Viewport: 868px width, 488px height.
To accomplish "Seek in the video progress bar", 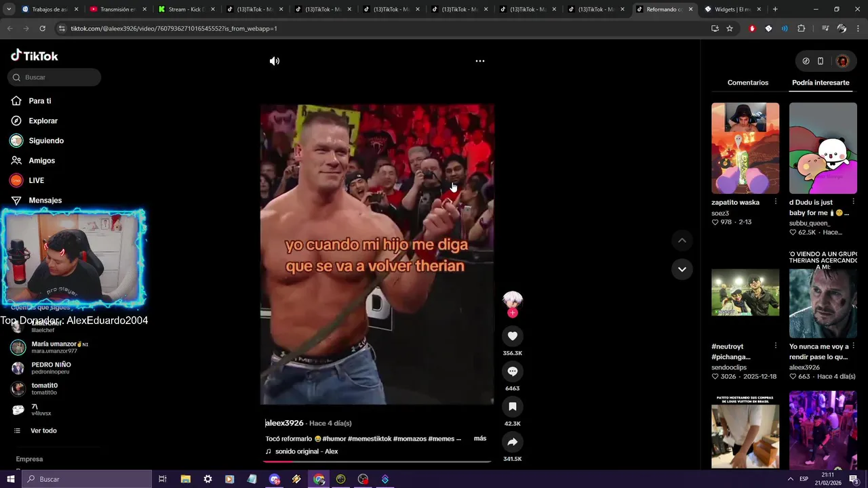I will point(377,462).
